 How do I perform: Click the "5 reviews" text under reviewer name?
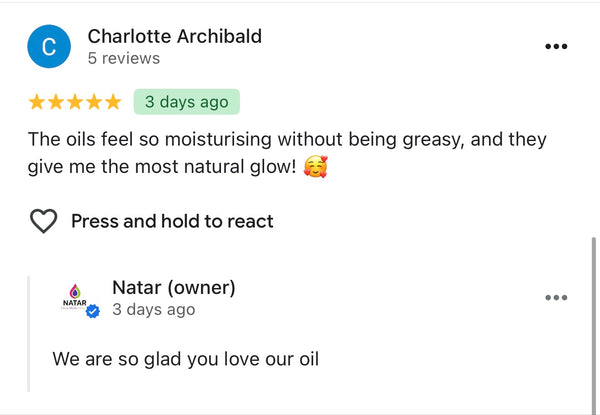tap(123, 59)
